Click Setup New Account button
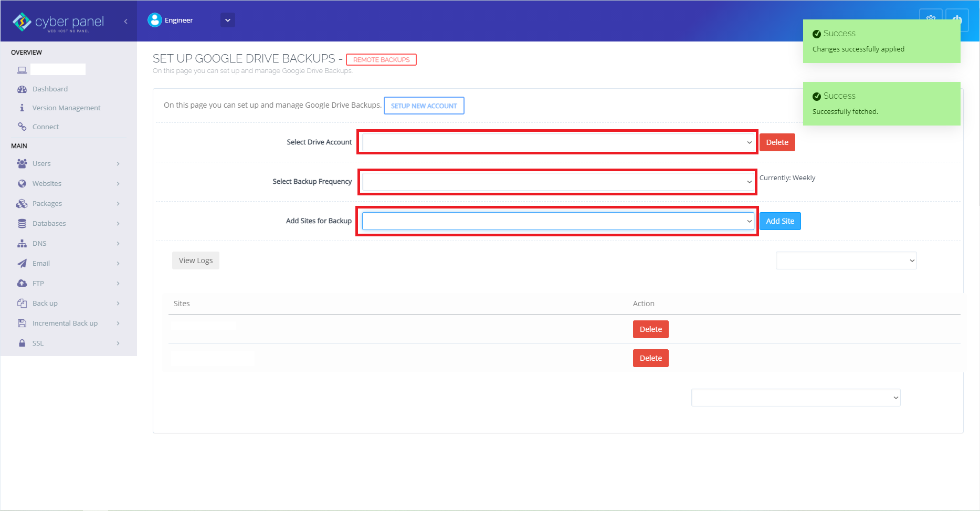The image size is (980, 511). point(424,106)
